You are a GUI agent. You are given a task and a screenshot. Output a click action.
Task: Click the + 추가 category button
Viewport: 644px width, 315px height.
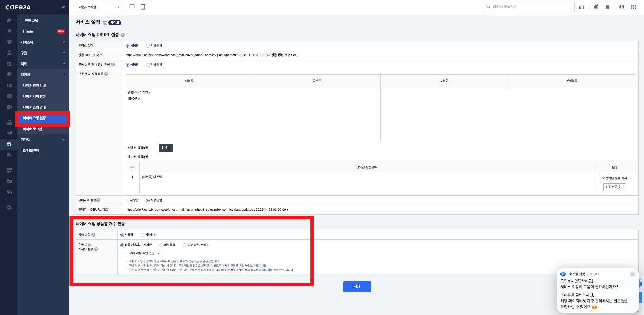click(166, 148)
